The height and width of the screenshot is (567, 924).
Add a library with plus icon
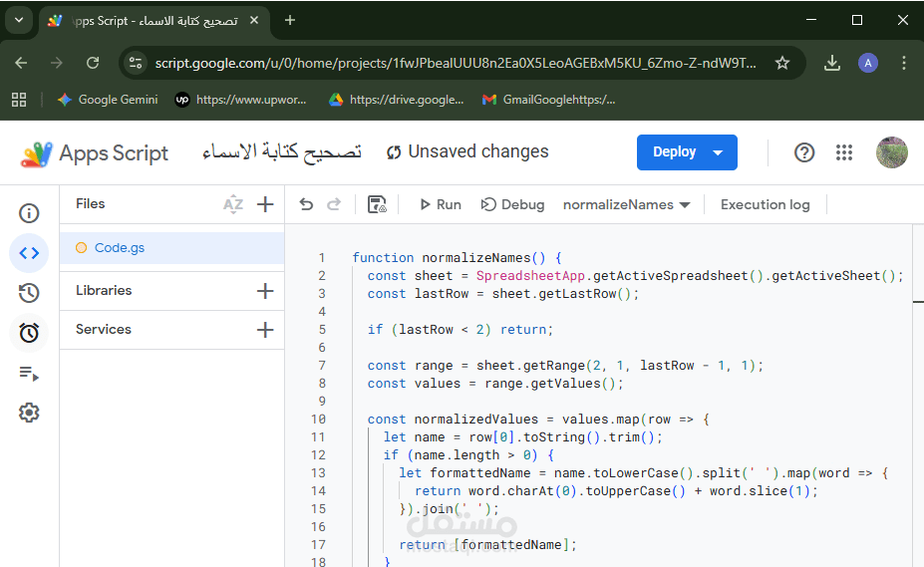pos(265,291)
